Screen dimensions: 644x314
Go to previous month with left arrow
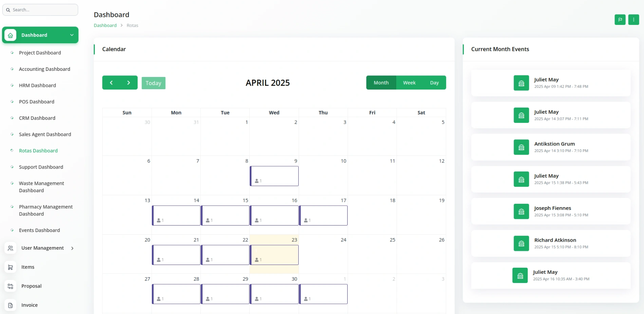click(111, 83)
